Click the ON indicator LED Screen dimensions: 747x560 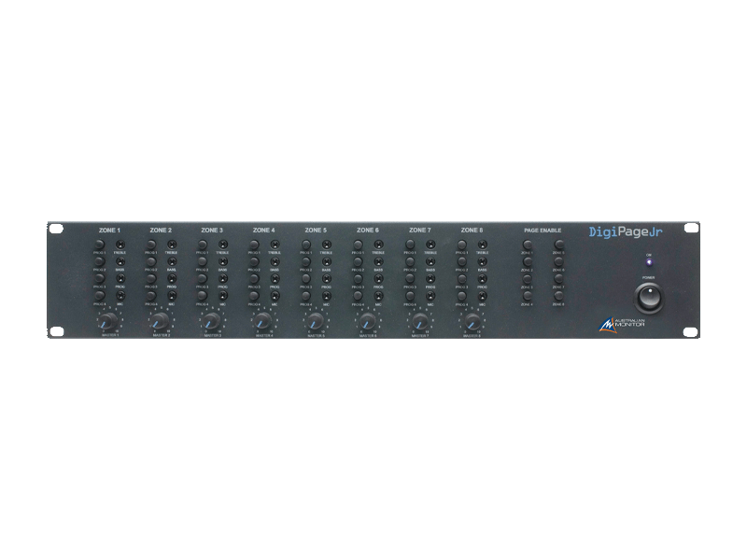pos(648,263)
